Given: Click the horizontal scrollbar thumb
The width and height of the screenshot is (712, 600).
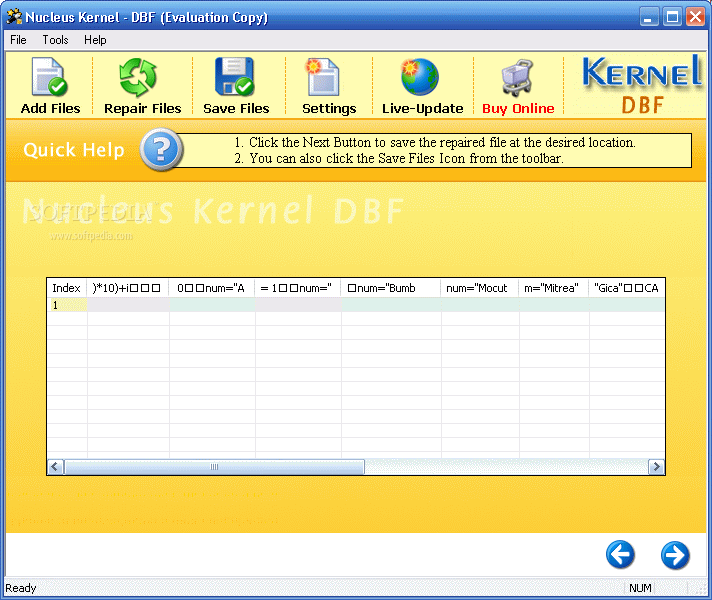Looking at the screenshot, I should pyautogui.click(x=214, y=466).
